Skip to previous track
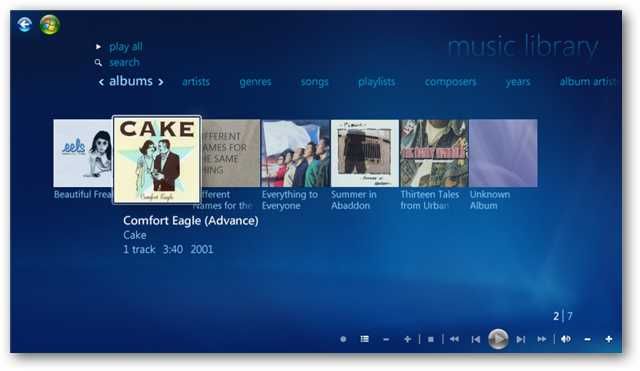The height and width of the screenshot is (371, 640). pyautogui.click(x=476, y=339)
